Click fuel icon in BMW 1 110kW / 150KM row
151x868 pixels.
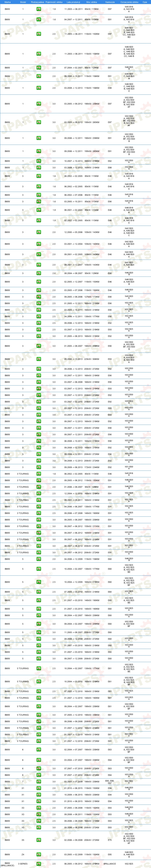pyautogui.click(x=39, y=34)
